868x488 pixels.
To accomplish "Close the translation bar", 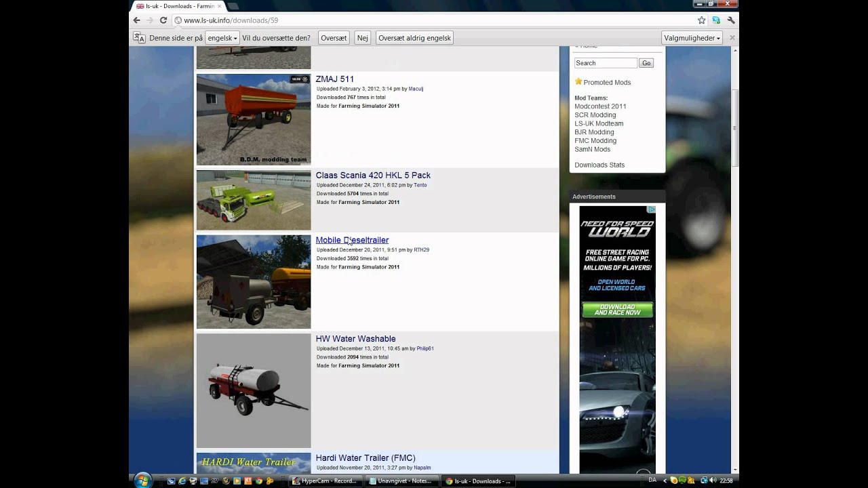I will click(x=732, y=38).
